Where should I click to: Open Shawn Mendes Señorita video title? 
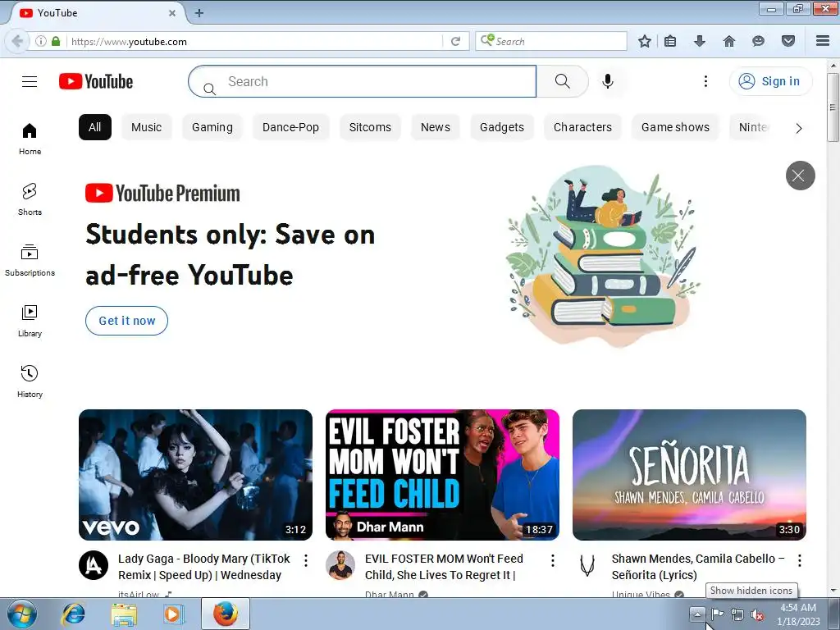(698, 566)
